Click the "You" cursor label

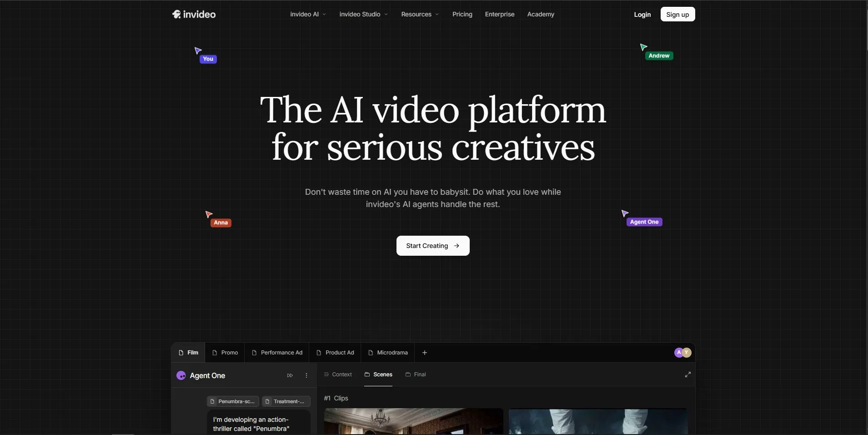[208, 59]
